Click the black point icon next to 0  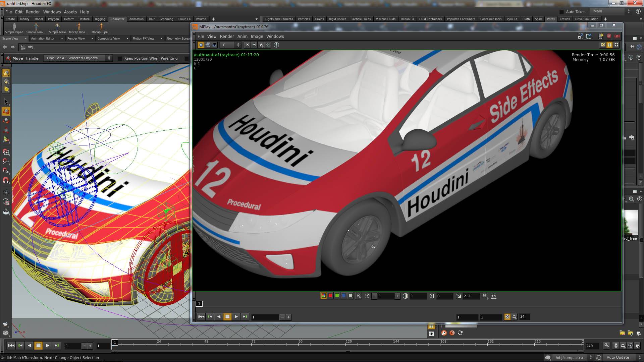pos(432,296)
